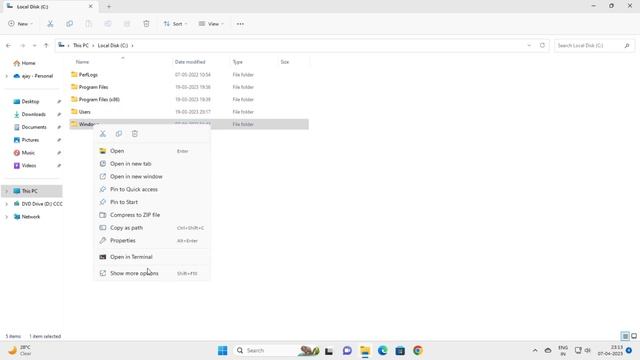Open the Sort dropdown
Screen dimensions: 640x360
click(176, 24)
